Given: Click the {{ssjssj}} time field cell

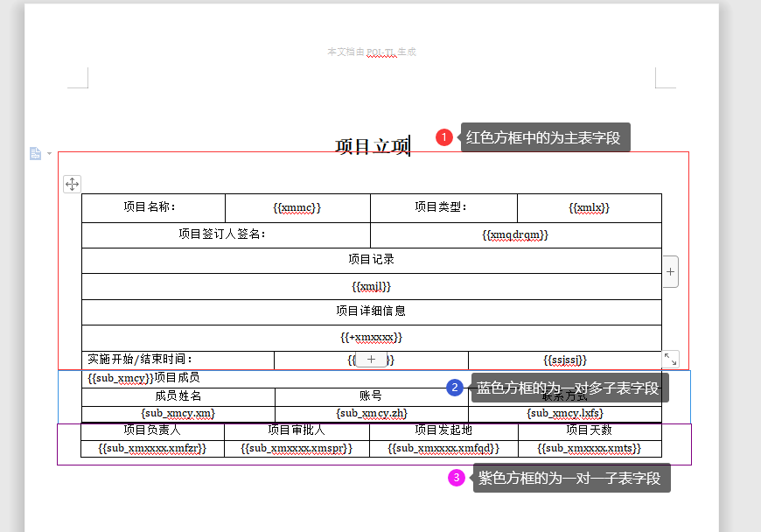Looking at the screenshot, I should (x=564, y=360).
